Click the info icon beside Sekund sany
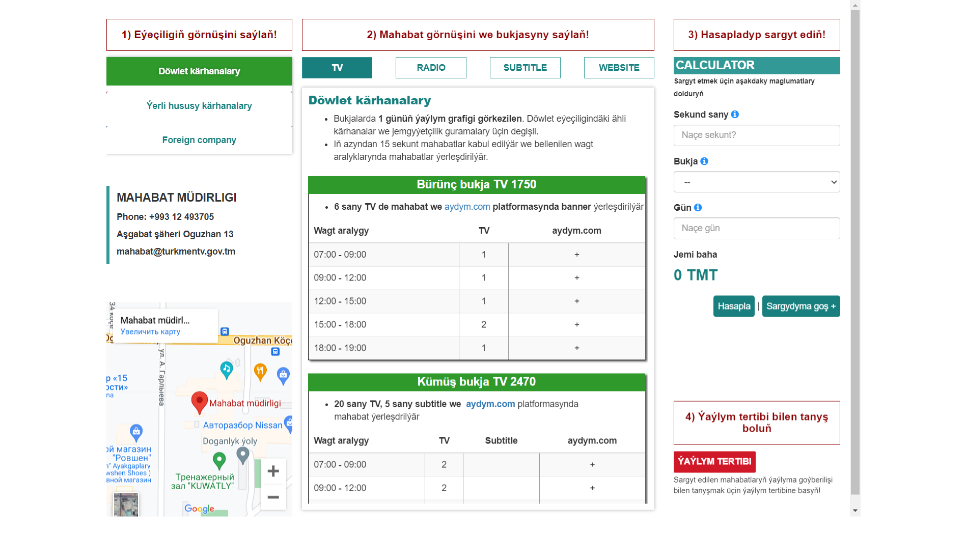The height and width of the screenshot is (560, 966). pos(735,115)
